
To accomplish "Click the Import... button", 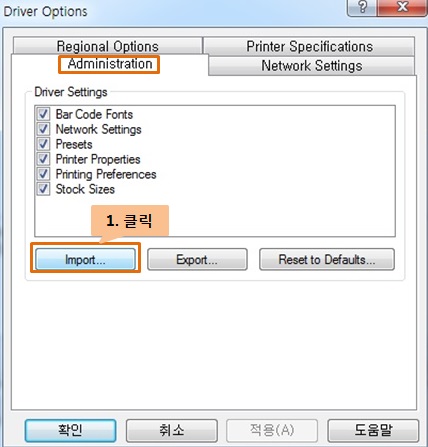I will 85,259.
